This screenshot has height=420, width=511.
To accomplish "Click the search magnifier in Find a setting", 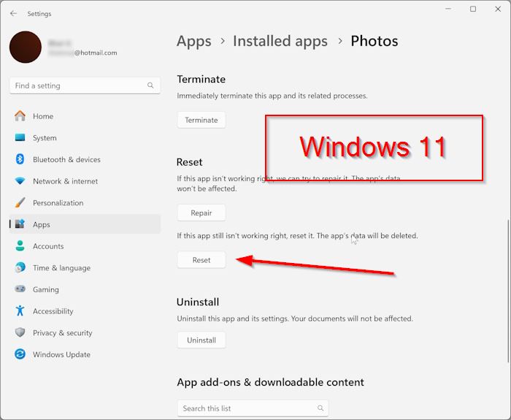I will (x=150, y=85).
